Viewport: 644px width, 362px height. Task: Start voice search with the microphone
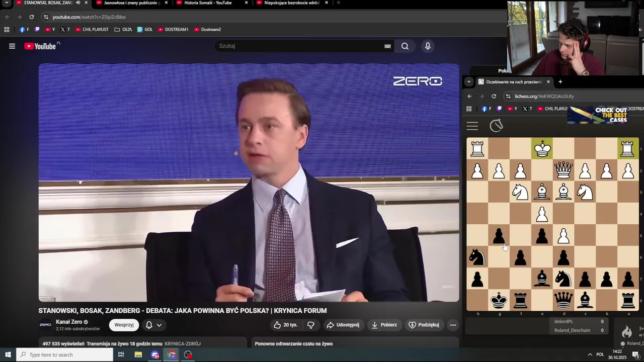point(428,46)
